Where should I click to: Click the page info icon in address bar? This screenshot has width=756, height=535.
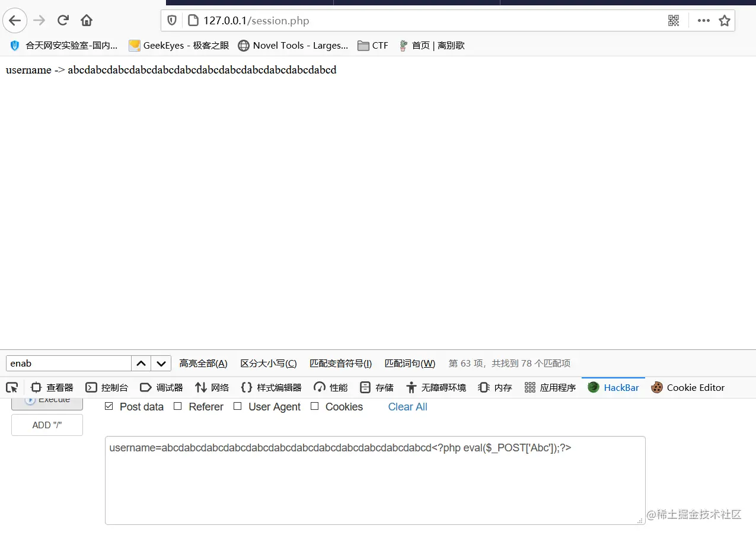point(192,21)
